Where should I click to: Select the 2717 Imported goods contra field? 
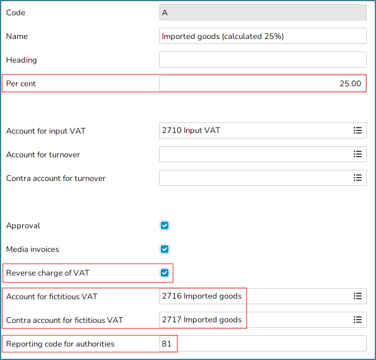pyautogui.click(x=263, y=320)
